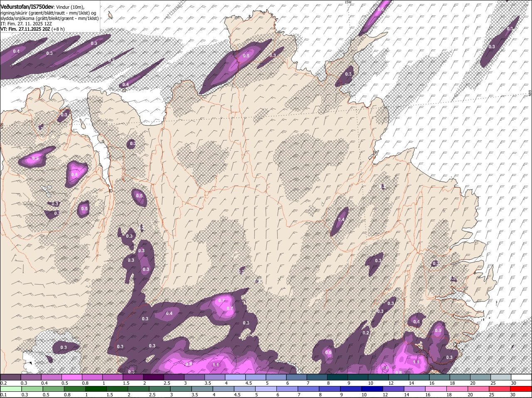Viewport: 532px width, 398px height.
Task: Pick the dark blue swatch between 10 and 12
Action: (x=372, y=389)
